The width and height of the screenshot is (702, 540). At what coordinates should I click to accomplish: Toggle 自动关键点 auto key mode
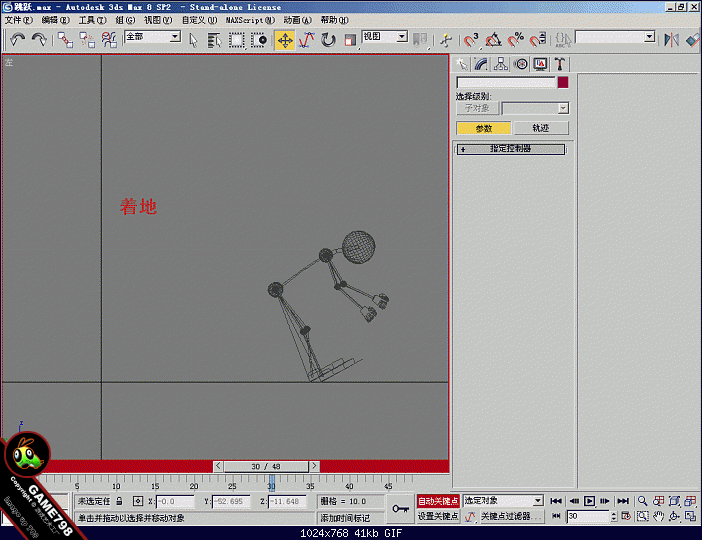[438, 501]
